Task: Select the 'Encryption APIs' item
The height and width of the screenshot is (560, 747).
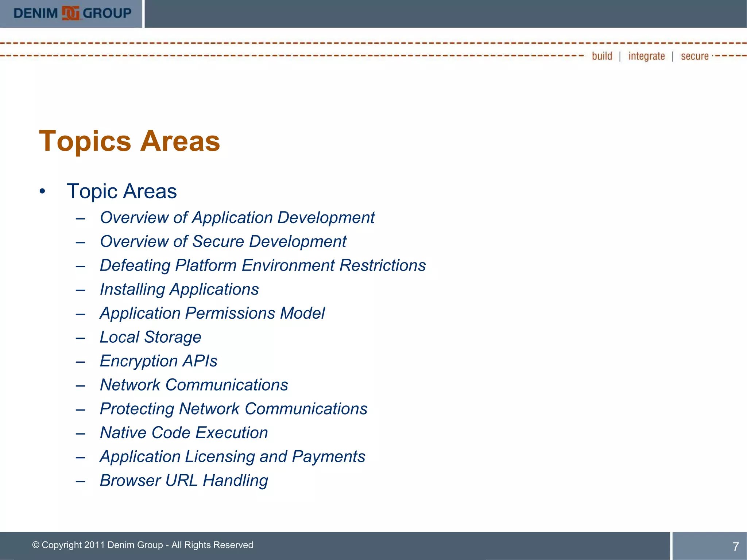Action: [159, 361]
